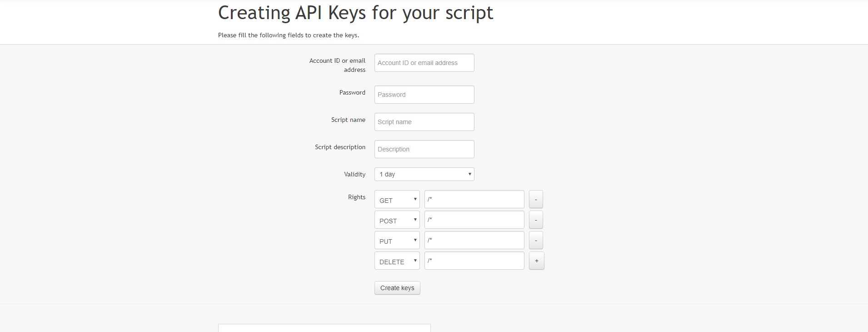Open the POST method dropdown
Screen dimensions: 868x332
tap(397, 220)
